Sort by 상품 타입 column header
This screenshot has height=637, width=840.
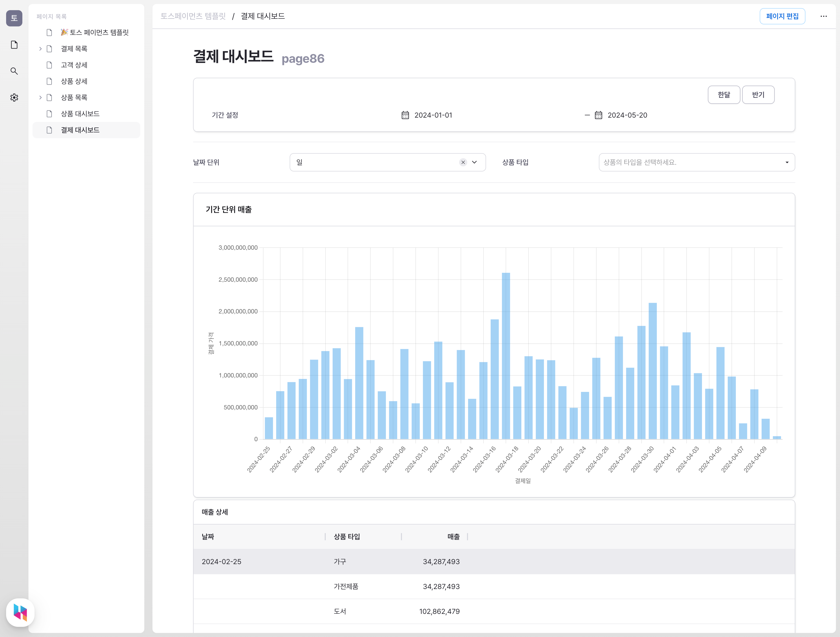(347, 536)
